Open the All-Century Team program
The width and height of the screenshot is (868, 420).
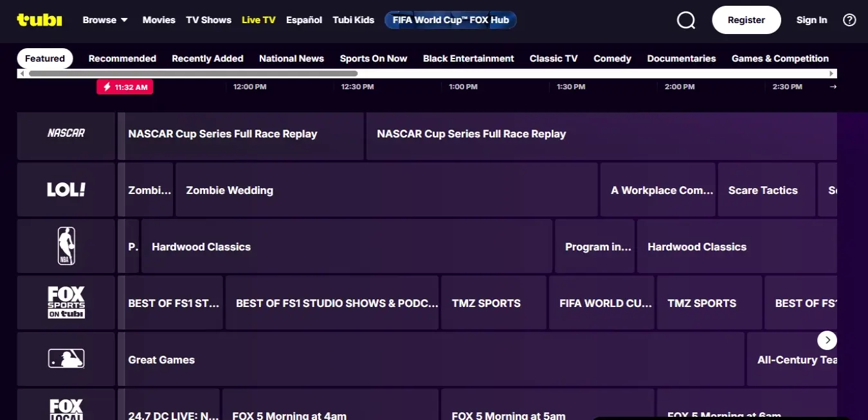792,359
